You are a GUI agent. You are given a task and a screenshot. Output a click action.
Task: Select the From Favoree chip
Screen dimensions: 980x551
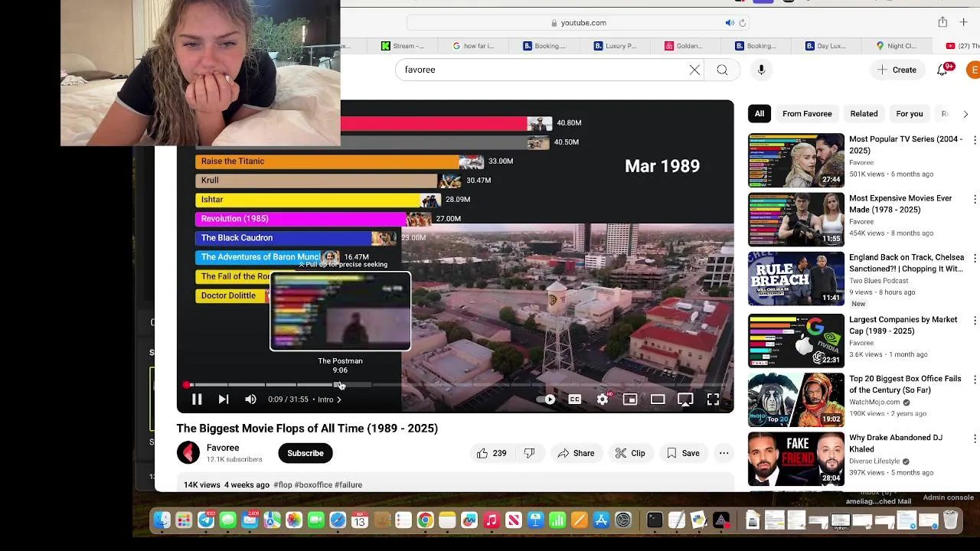807,114
